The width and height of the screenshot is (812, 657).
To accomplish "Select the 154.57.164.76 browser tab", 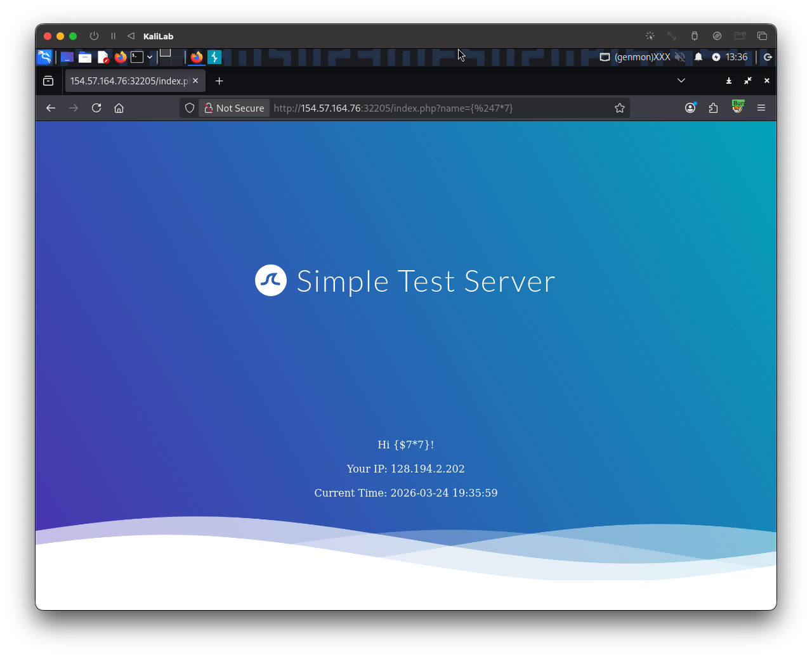I will 127,81.
